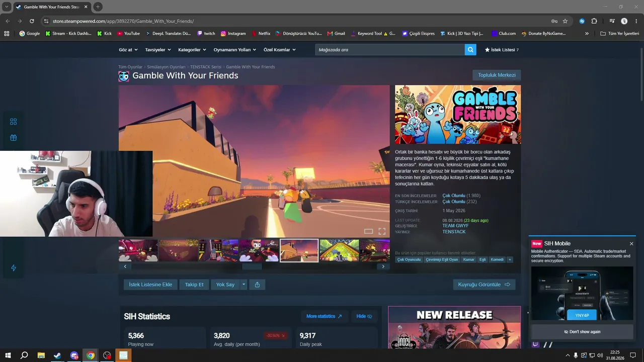
Task: Click İstek Listesine Ekle button
Action: (150, 285)
